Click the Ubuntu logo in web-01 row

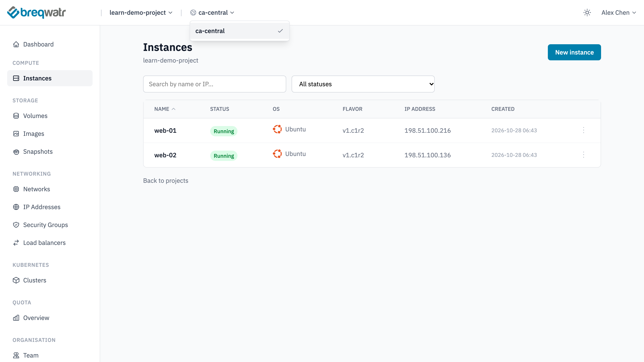[277, 129]
